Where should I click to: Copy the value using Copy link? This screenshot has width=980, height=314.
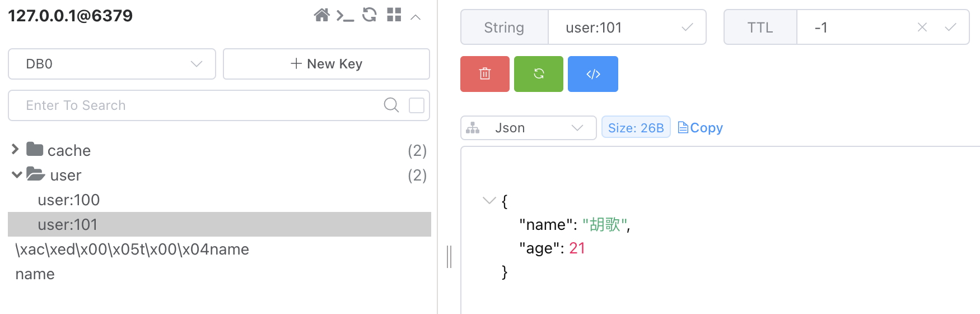point(701,128)
